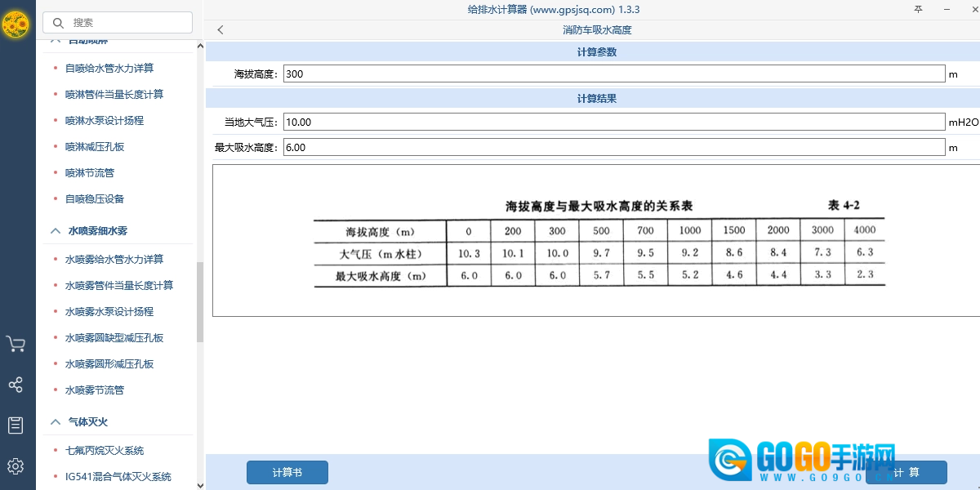This screenshot has height=490, width=980.
Task: Open IG541混合气体灭火系统
Action: 118,477
